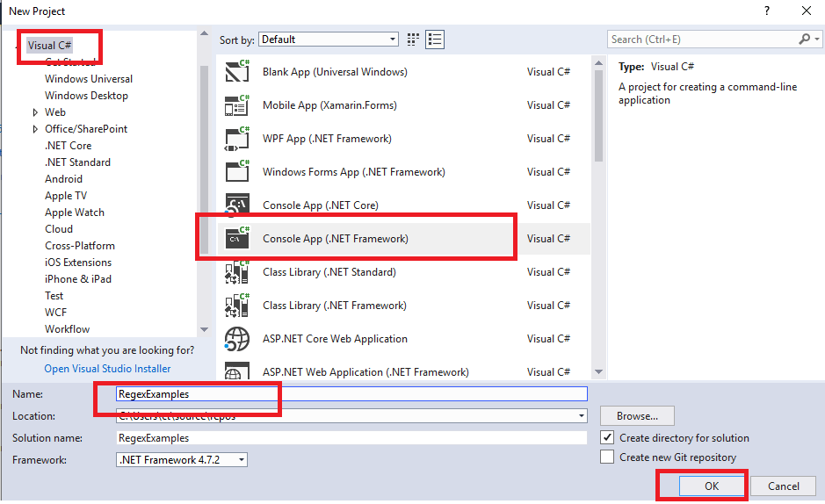Select ASP.NET Core Web Application template name
This screenshot has width=825, height=504.
[x=335, y=338]
